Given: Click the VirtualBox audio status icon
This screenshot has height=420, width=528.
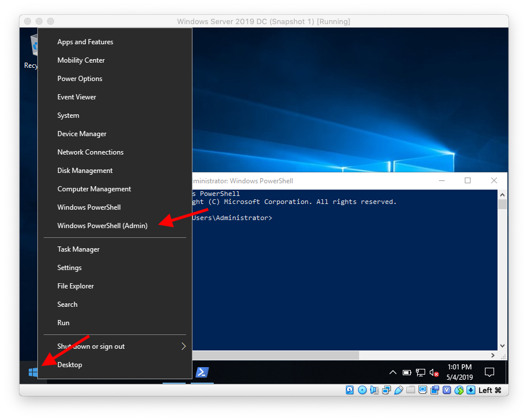Looking at the screenshot, I should coord(375,390).
